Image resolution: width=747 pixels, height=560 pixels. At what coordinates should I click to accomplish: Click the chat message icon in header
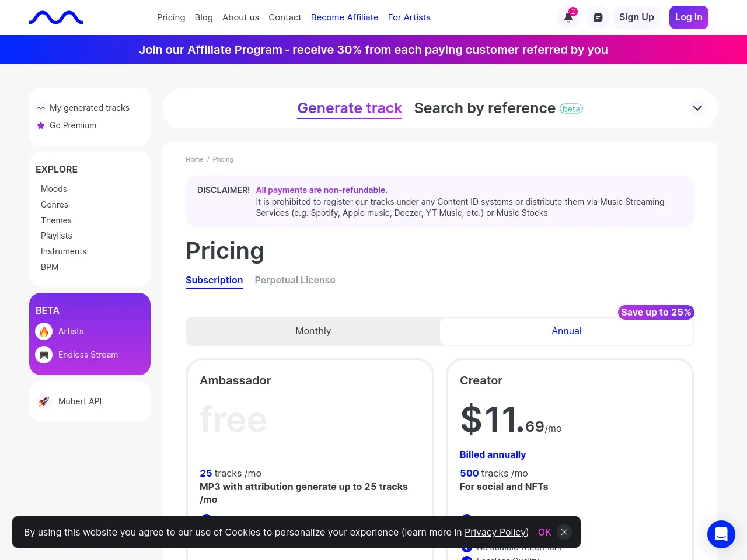[598, 17]
